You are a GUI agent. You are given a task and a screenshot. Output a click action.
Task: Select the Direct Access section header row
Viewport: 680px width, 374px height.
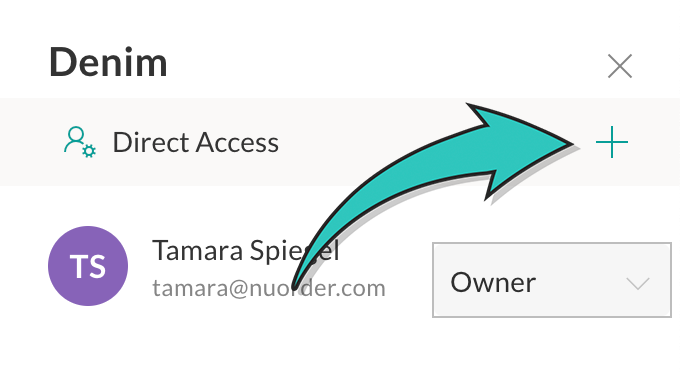point(340,142)
